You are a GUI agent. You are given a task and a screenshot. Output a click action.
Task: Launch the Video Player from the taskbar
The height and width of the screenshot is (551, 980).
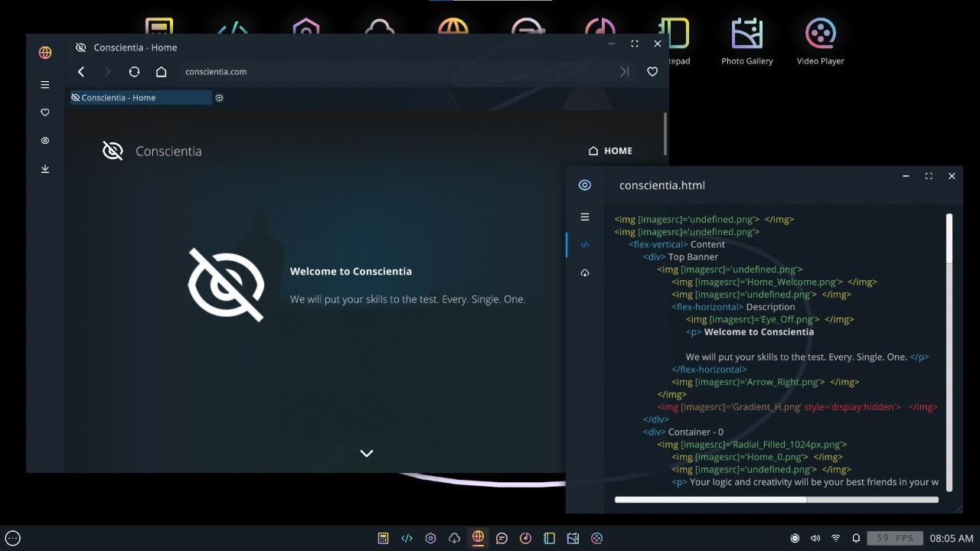tap(596, 538)
